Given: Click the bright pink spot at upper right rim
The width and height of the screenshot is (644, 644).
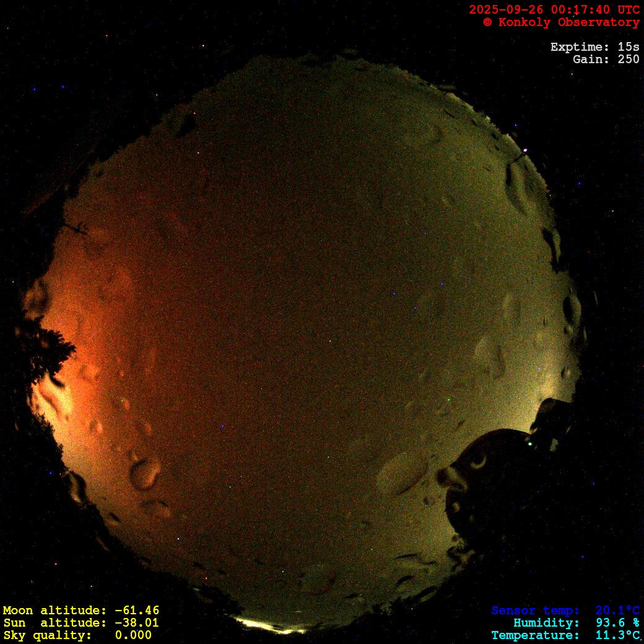Looking at the screenshot, I should tap(525, 150).
